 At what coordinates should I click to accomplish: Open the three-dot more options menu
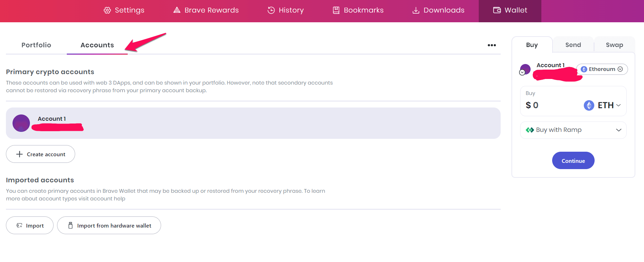[492, 45]
